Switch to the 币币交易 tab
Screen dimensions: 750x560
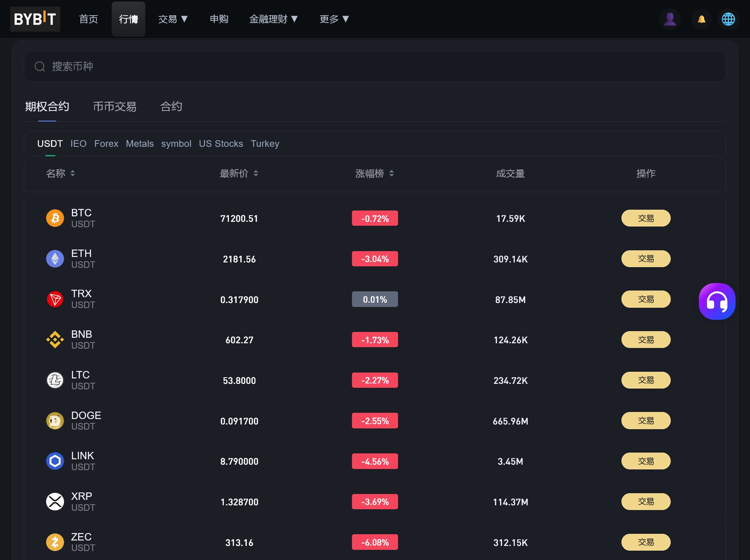tap(115, 107)
